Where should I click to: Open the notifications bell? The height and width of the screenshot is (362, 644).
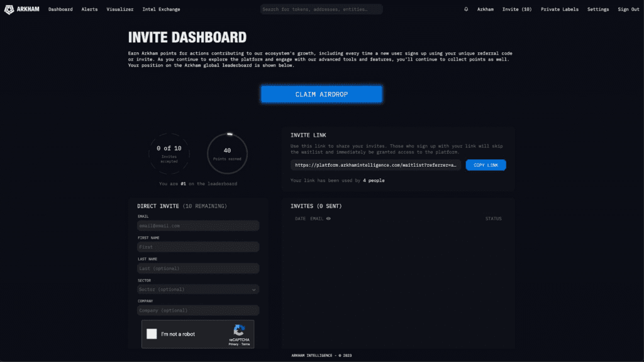tap(466, 9)
